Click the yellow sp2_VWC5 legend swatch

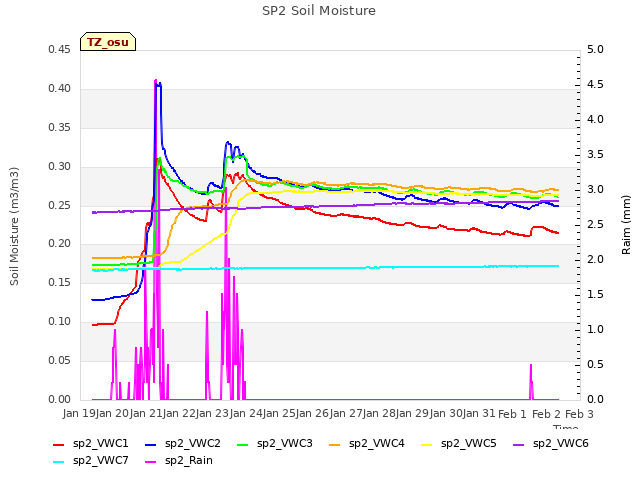[x=427, y=444]
